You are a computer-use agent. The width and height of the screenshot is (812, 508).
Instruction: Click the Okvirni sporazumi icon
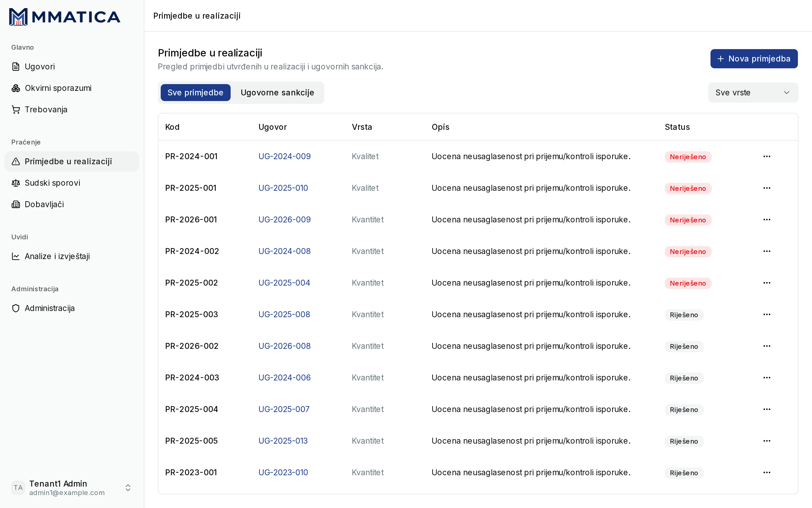coord(16,88)
